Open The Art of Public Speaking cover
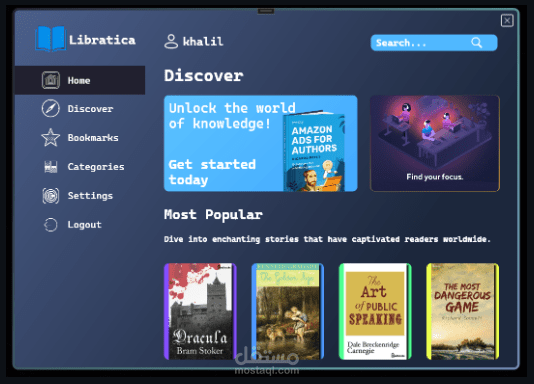The width and height of the screenshot is (534, 384). 375,311
